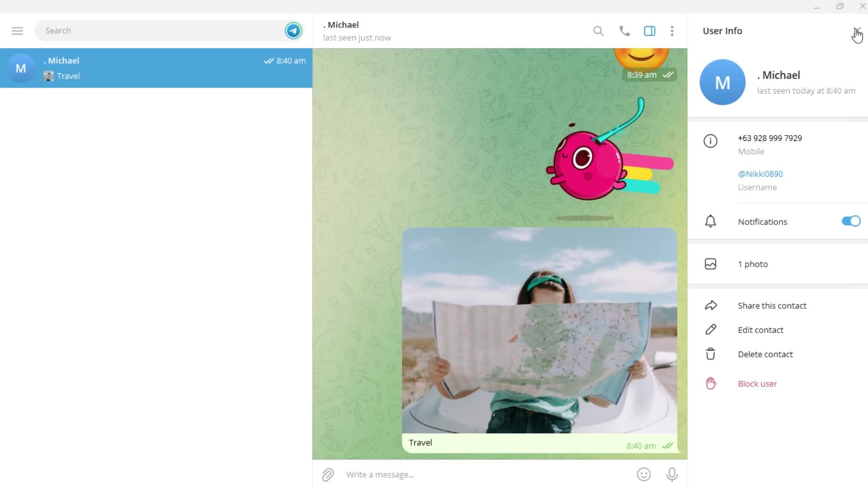This screenshot has width=868, height=488.
Task: Toggle the hamburger menu sidebar
Action: pyautogui.click(x=17, y=30)
